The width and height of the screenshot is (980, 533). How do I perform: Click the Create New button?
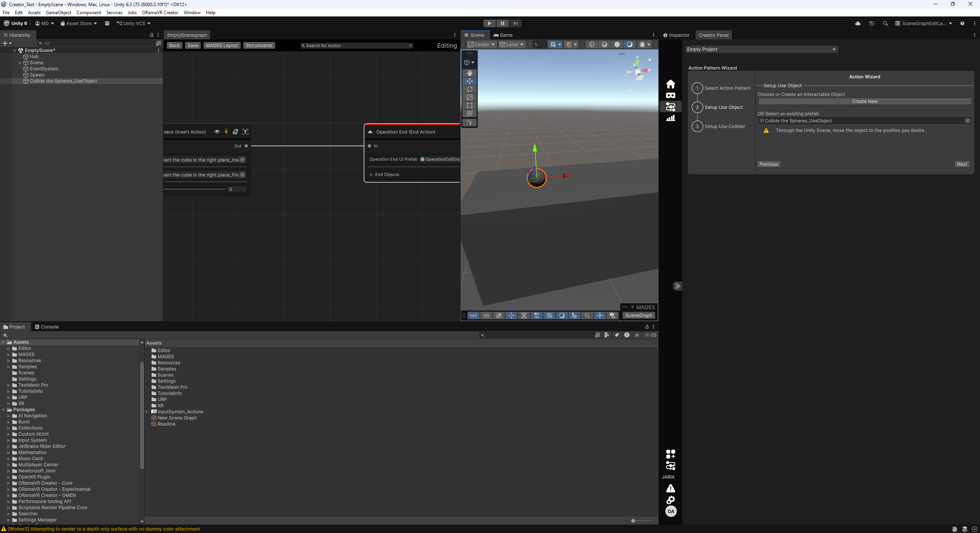[x=865, y=101]
